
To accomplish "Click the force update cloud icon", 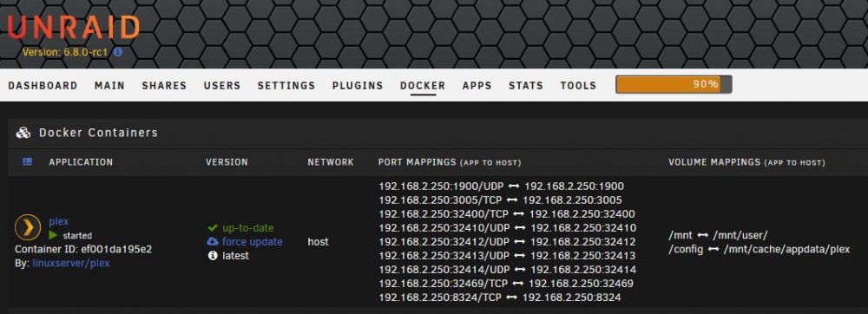I will point(213,242).
